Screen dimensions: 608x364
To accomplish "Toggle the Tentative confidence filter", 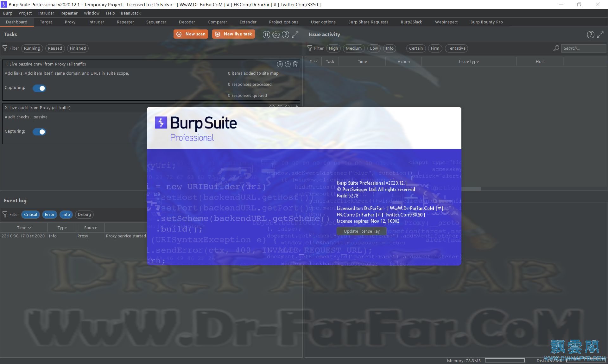I will tap(456, 48).
